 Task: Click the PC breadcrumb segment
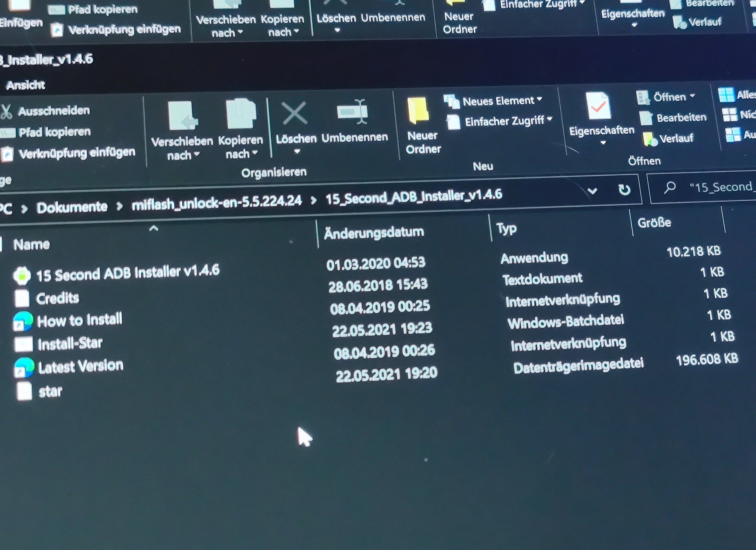6,208
